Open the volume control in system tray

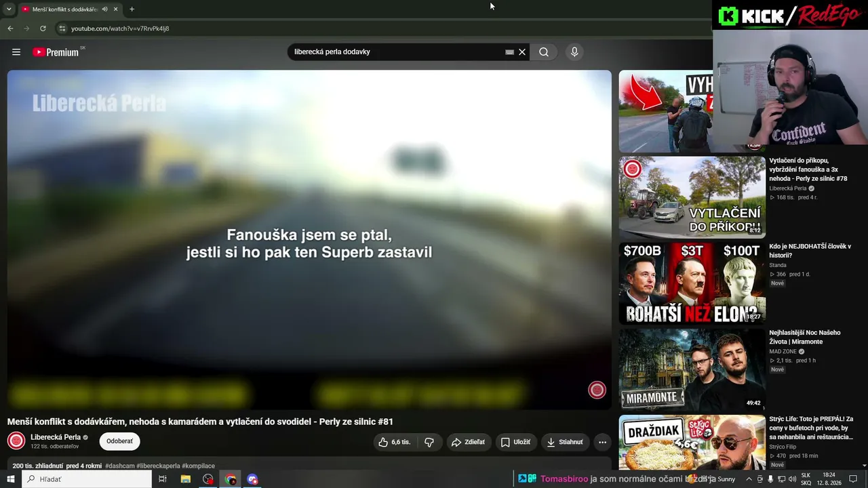792,479
